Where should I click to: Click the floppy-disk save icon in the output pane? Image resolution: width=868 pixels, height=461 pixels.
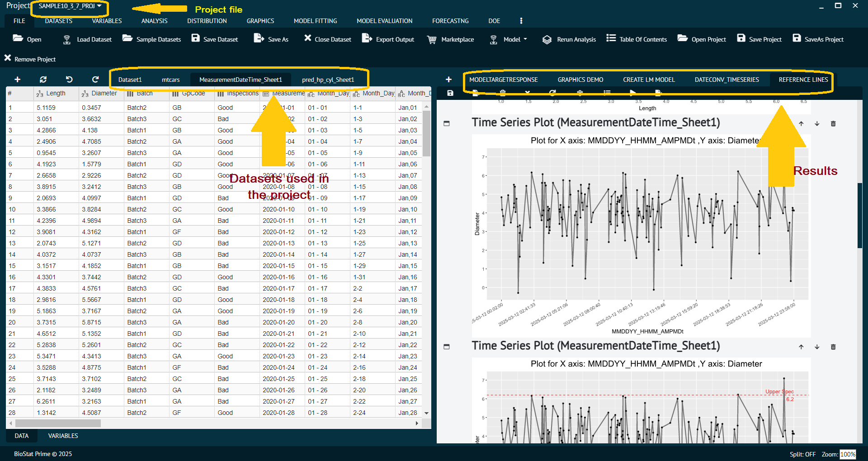tap(450, 93)
